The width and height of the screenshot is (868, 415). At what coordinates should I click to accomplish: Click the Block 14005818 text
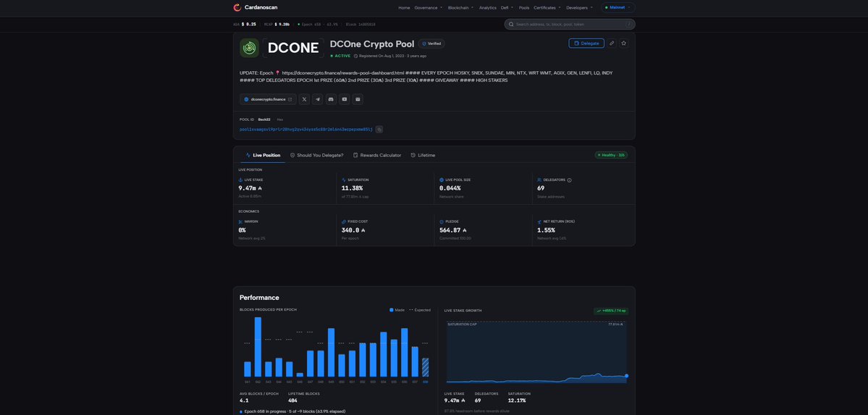361,25
